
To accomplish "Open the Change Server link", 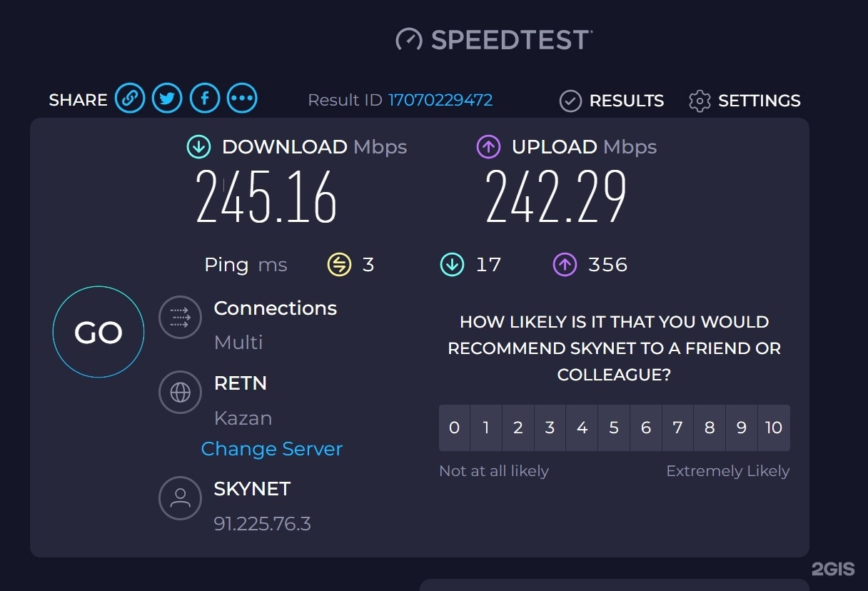I will (x=272, y=449).
